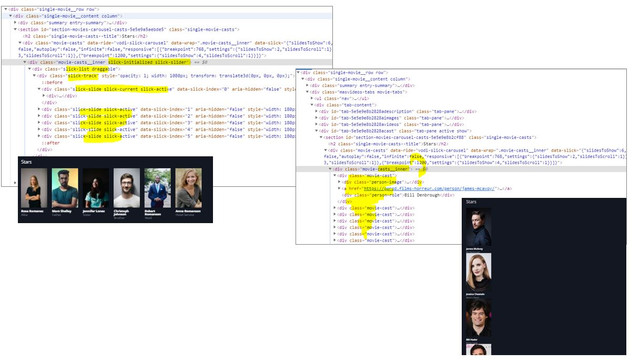The width and height of the screenshot is (640, 360).
Task: Expand the person-image div
Action: [x=340, y=182]
